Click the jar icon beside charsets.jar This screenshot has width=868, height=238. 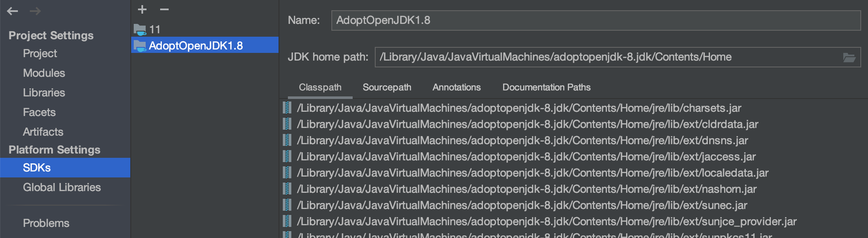[287, 108]
